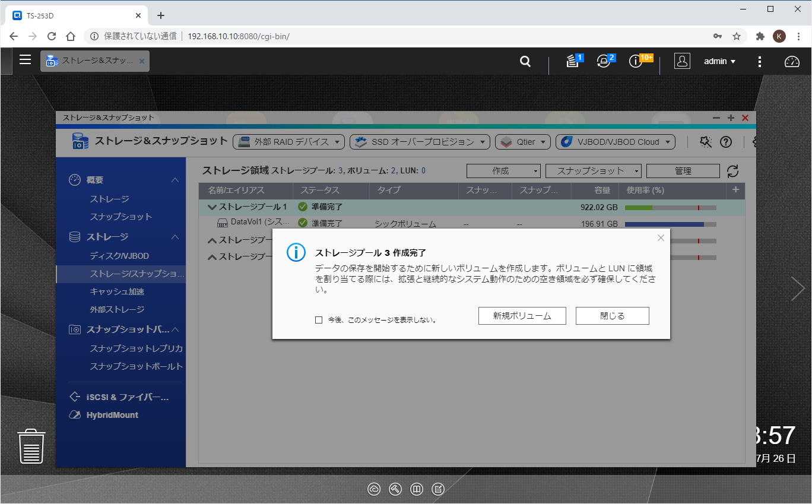This screenshot has width=812, height=504.
Task: Click the 新規ボリューム button
Action: [x=522, y=316]
